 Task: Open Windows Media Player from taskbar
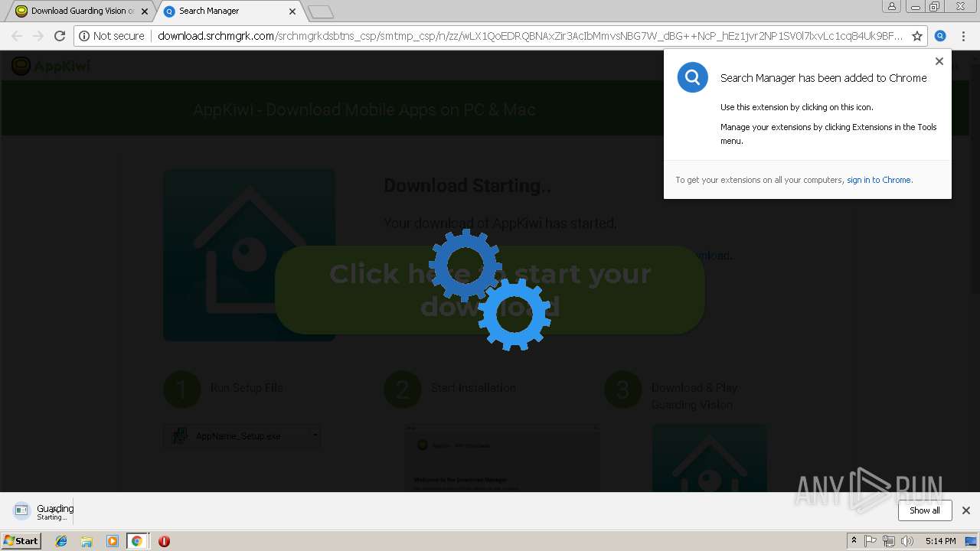[x=113, y=541]
